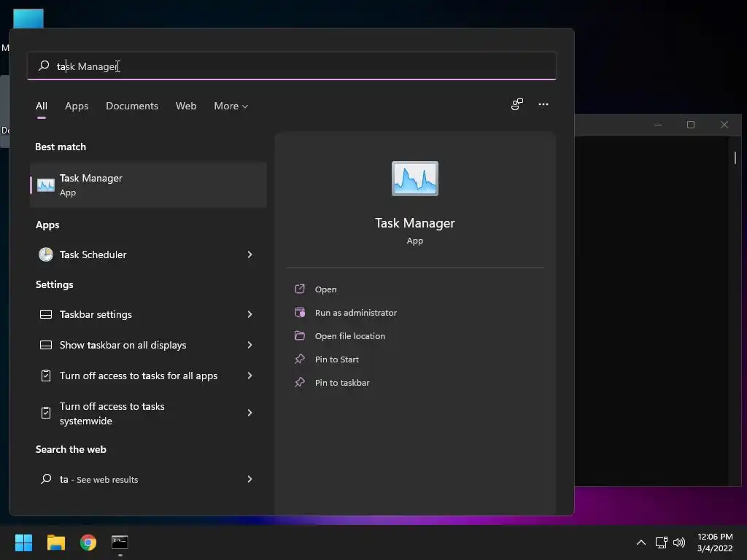
Task: Click the search text field containing task Manager
Action: [292, 66]
